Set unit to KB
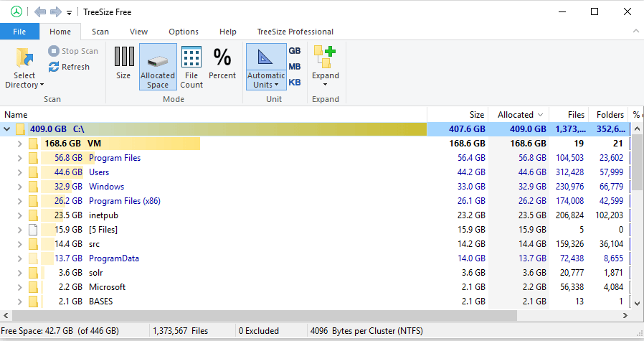 point(295,83)
